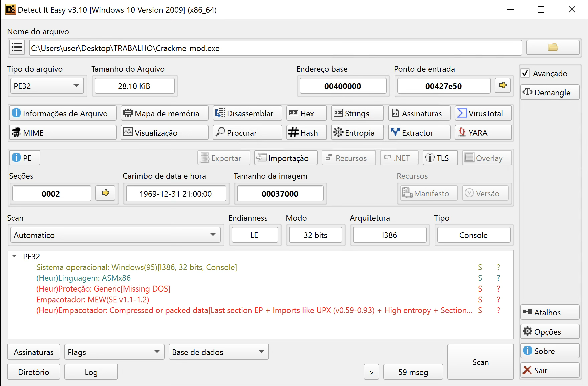Collapse the PE32 results tree node
Image resolution: width=588 pixels, height=386 pixels.
14,256
